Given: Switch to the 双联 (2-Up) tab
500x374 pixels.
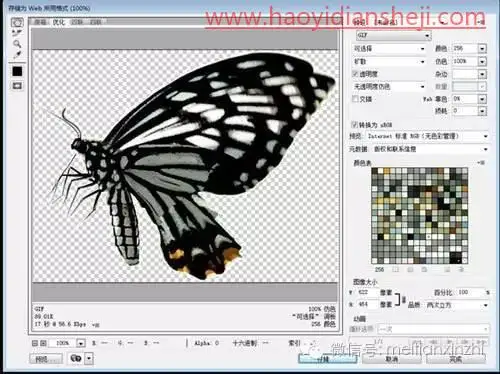Looking at the screenshot, I should click(77, 22).
